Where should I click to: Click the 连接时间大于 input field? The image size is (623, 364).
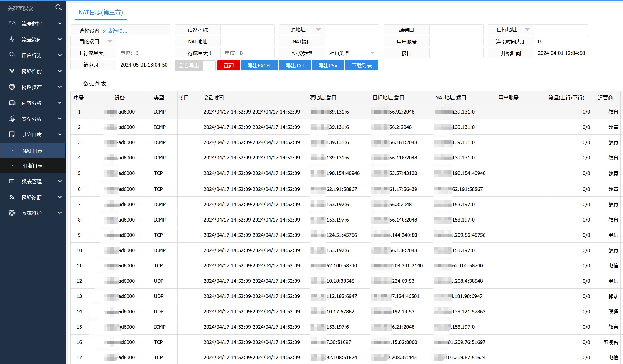click(x=560, y=41)
